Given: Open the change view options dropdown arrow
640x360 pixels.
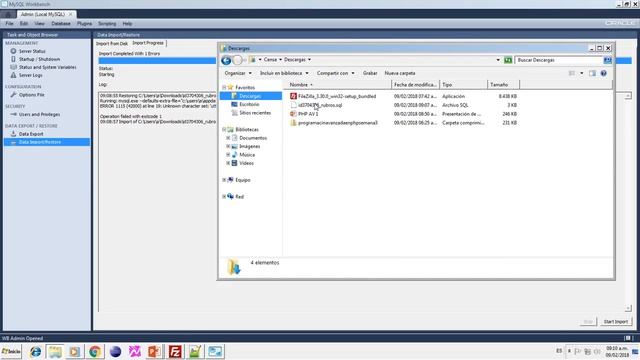Looking at the screenshot, I should coord(582,73).
